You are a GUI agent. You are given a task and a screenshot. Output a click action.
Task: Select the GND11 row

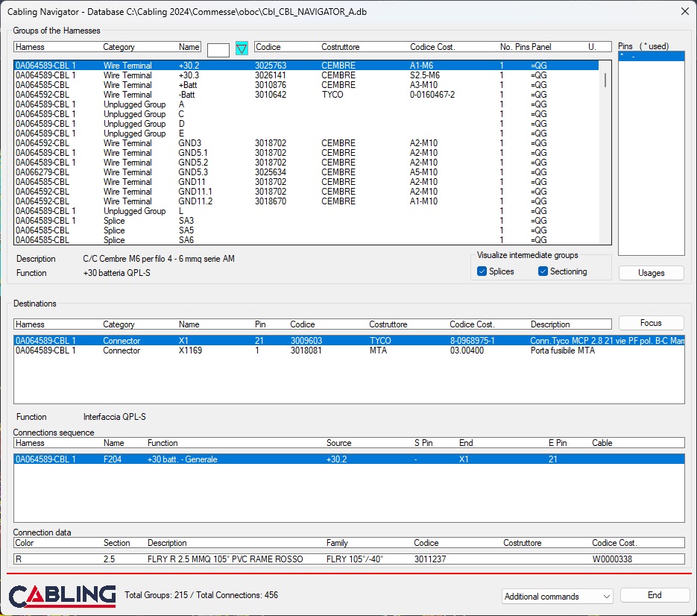[x=306, y=182]
